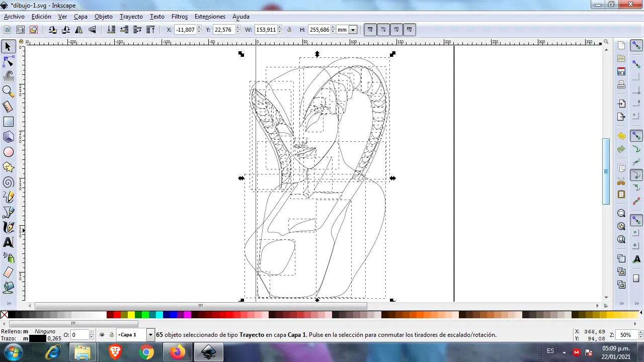Screen dimensions: 644x362
Task: Open the Archivo menu
Action: pyautogui.click(x=14, y=17)
